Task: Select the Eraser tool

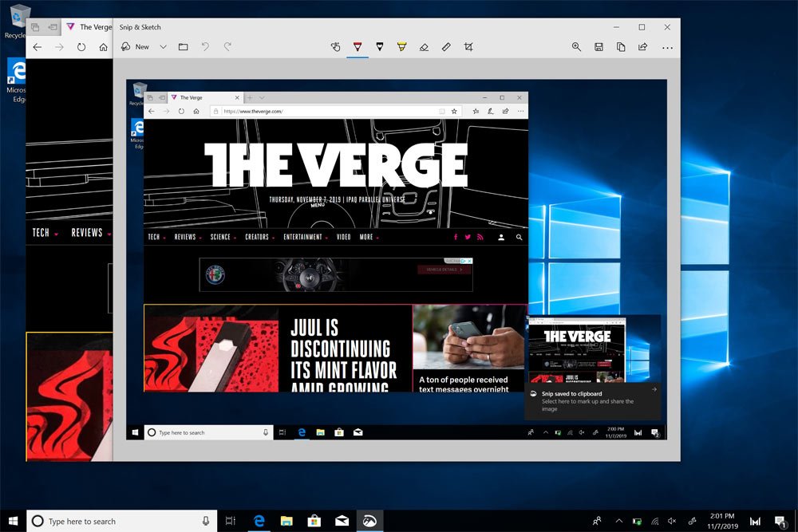Action: pos(424,47)
